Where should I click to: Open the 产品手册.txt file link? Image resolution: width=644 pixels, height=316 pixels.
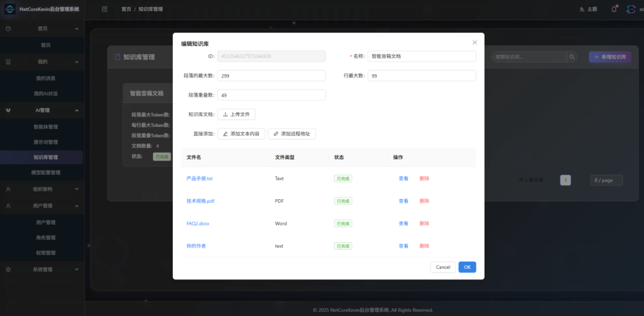coord(199,178)
